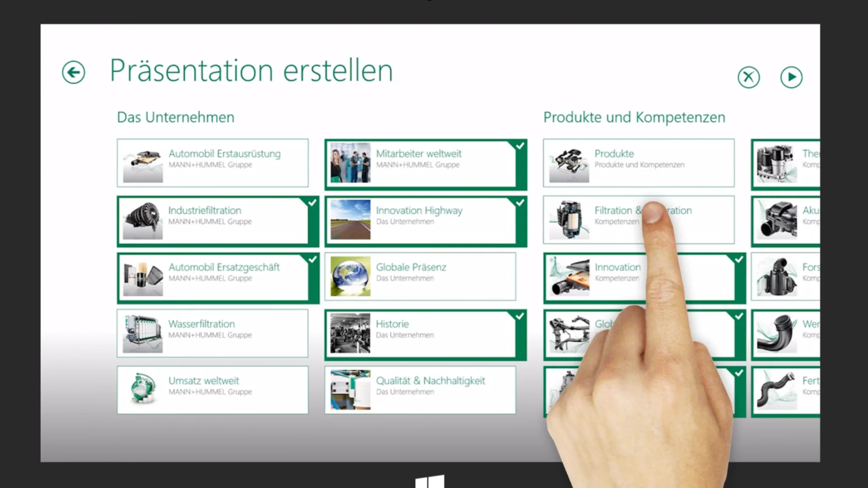868x488 pixels.
Task: Select the Globale Präsenz tile
Action: (420, 276)
